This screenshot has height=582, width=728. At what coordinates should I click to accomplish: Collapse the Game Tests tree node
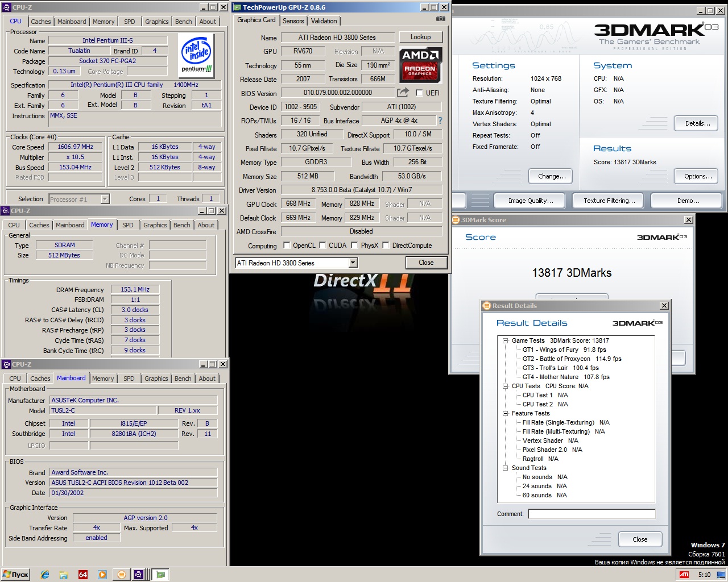(505, 341)
